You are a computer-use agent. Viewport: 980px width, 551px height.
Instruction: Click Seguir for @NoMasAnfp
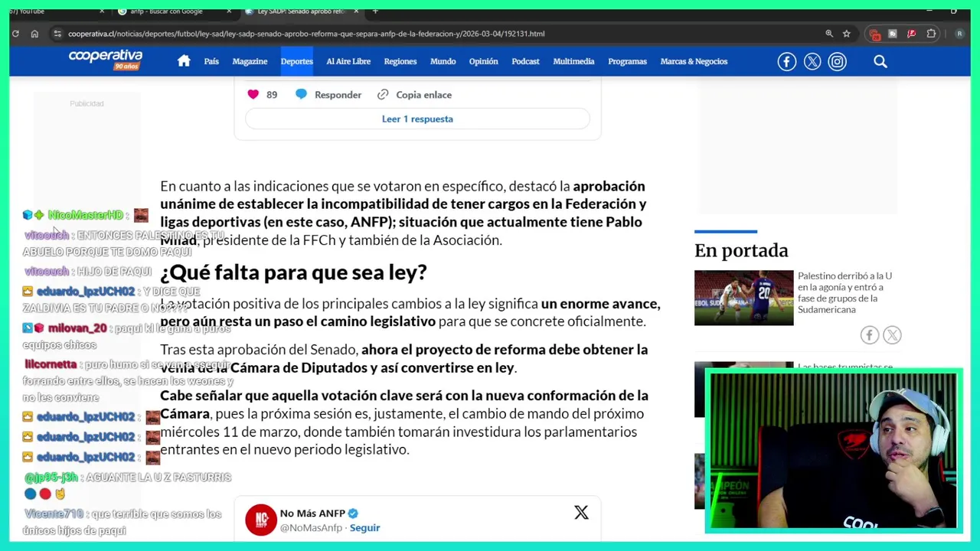[x=364, y=527]
